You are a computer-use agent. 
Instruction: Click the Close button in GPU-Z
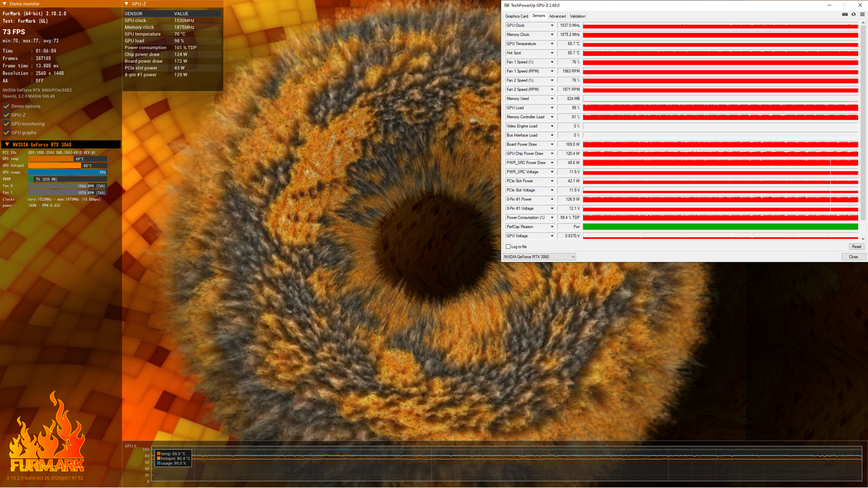point(854,257)
